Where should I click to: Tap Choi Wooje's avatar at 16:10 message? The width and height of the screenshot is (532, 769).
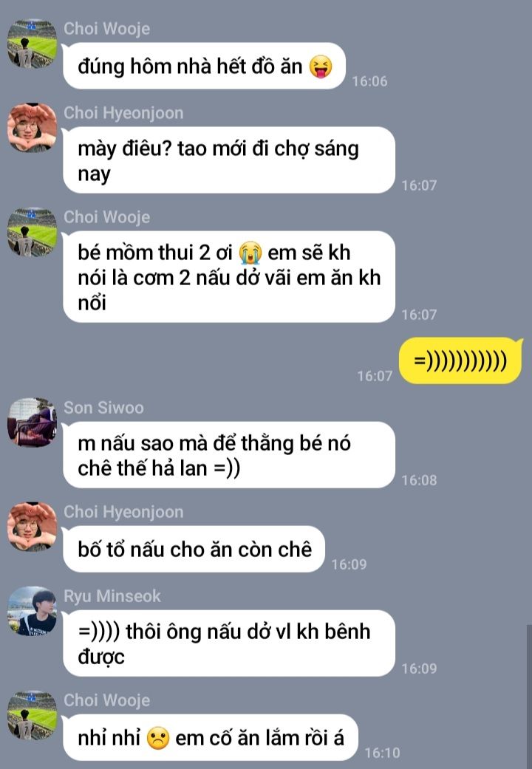[x=32, y=716]
